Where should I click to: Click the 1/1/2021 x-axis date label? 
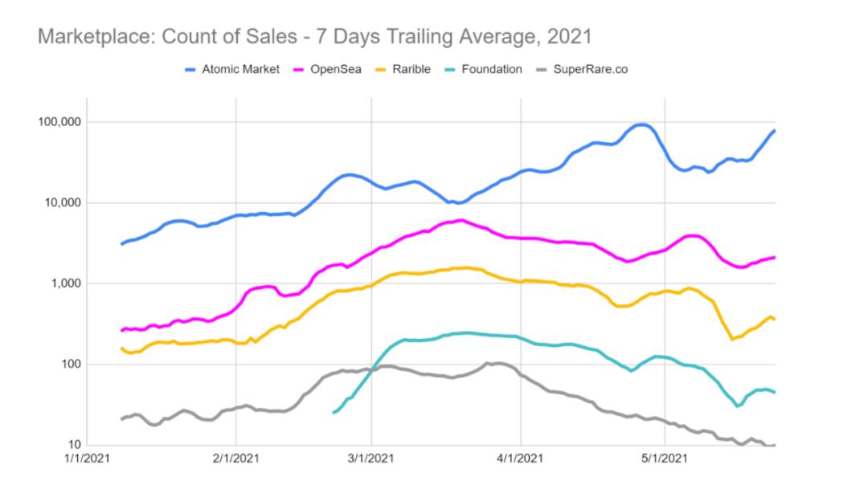coord(88,460)
